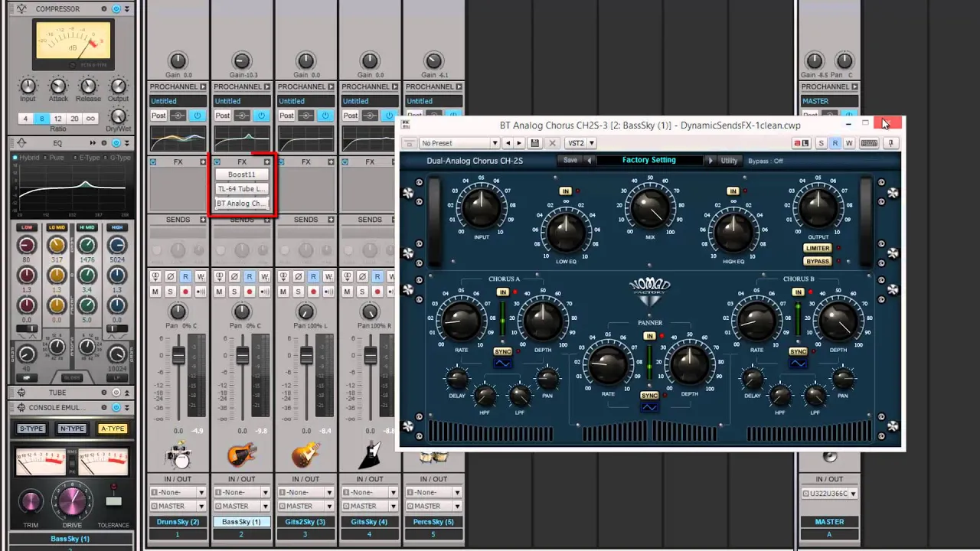Viewport: 980px width, 551px height.
Task: Open Master bus output U322U366C dropdown
Action: point(829,494)
